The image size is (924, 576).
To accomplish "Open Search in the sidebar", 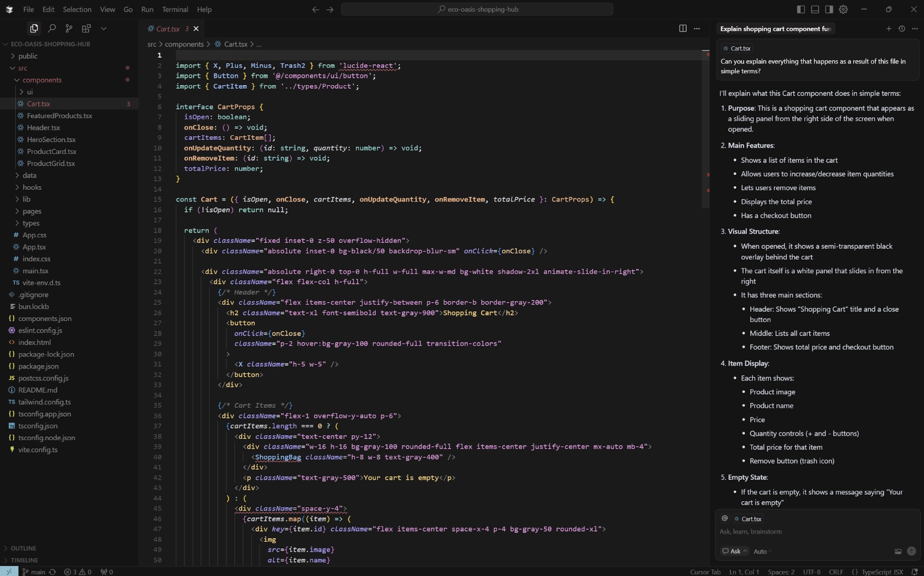I will 51,28.
